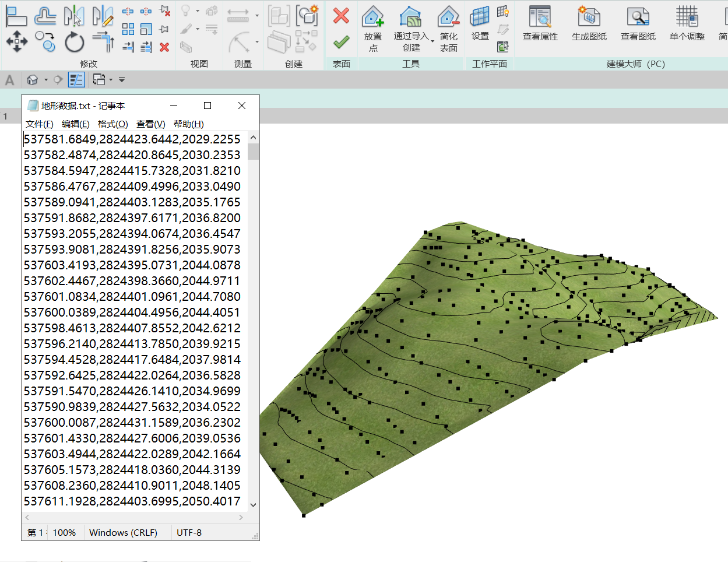Open Notepad 帮助(H) menu
The width and height of the screenshot is (728, 562).
(189, 124)
